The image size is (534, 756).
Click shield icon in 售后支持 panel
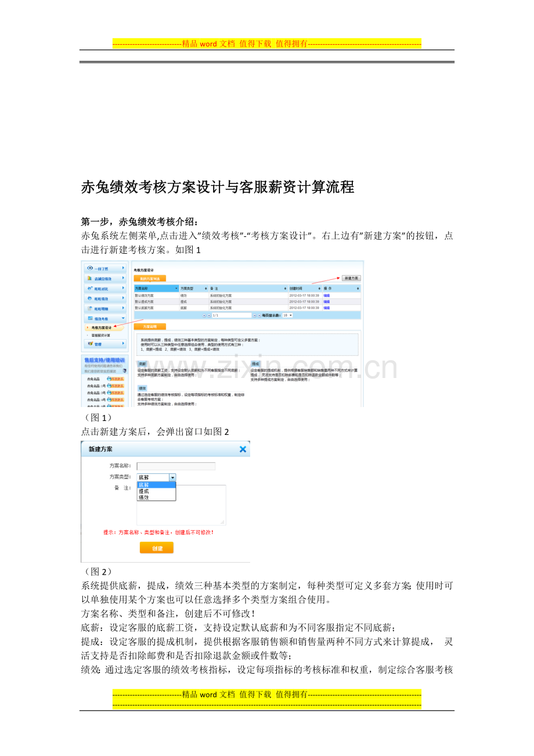(x=124, y=370)
